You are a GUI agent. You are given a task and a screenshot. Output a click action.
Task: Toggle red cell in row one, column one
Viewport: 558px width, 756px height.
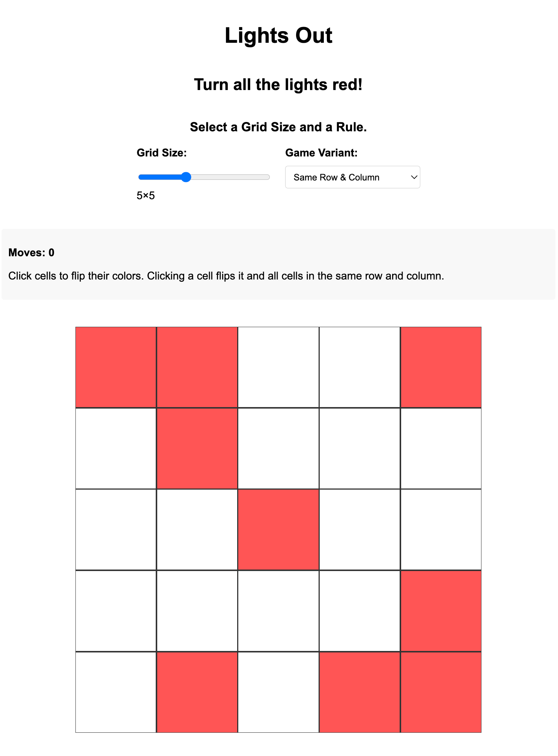[x=116, y=367]
